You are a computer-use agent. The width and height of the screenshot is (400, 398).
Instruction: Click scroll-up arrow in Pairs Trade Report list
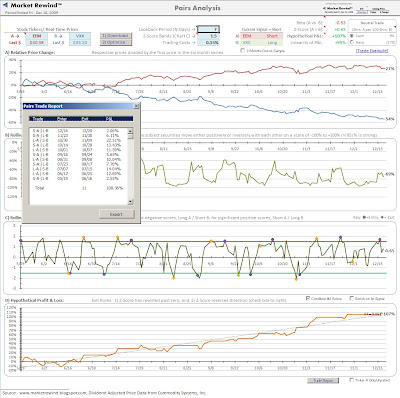tap(130, 131)
